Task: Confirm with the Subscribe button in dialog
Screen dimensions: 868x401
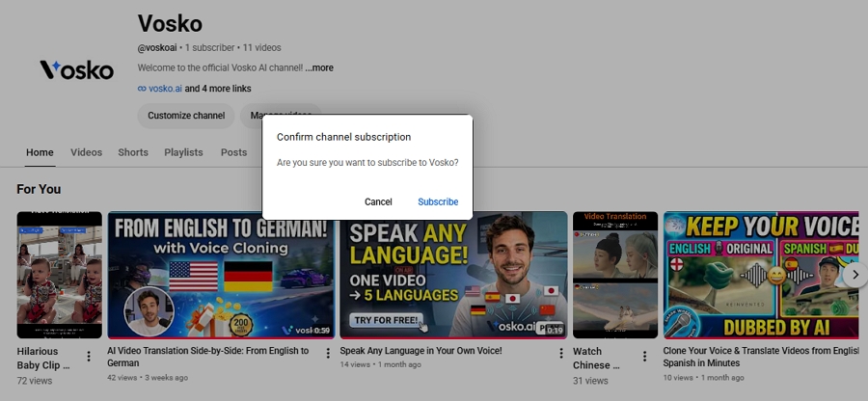Action: tap(438, 201)
